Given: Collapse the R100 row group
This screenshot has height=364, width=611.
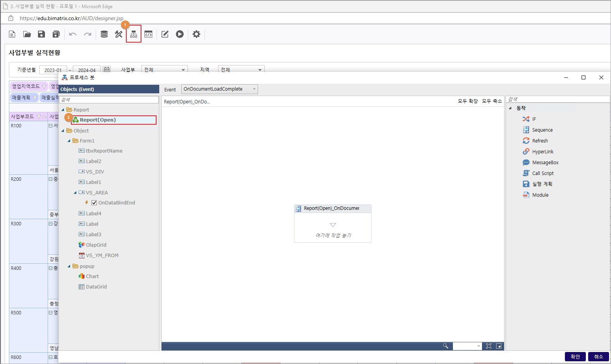Looking at the screenshot, I should coord(50,125).
